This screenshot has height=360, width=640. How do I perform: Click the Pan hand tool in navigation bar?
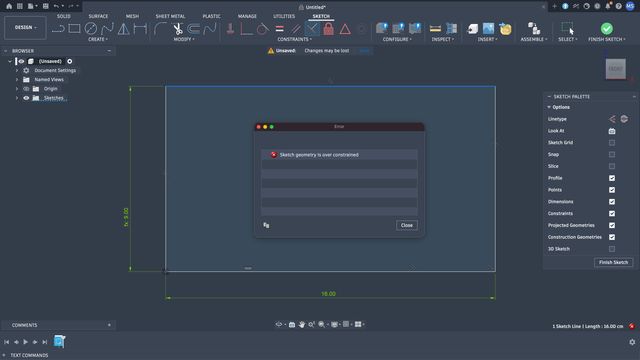click(x=302, y=324)
